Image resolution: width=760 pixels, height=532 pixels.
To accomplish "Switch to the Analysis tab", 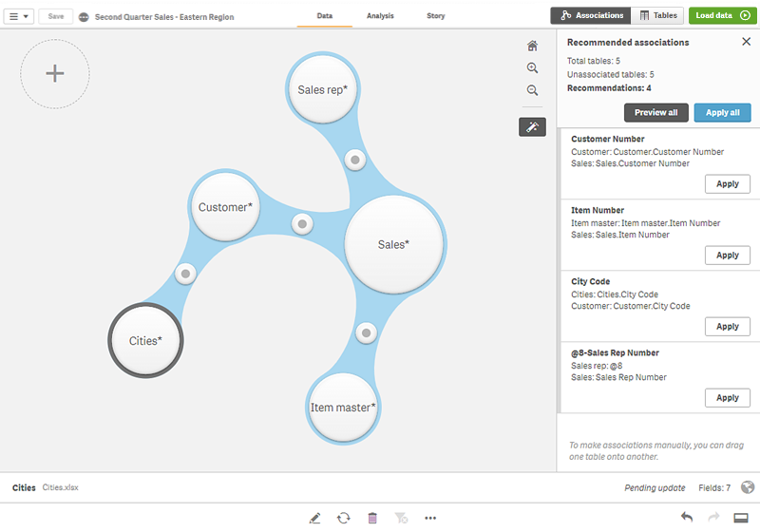I will point(380,16).
